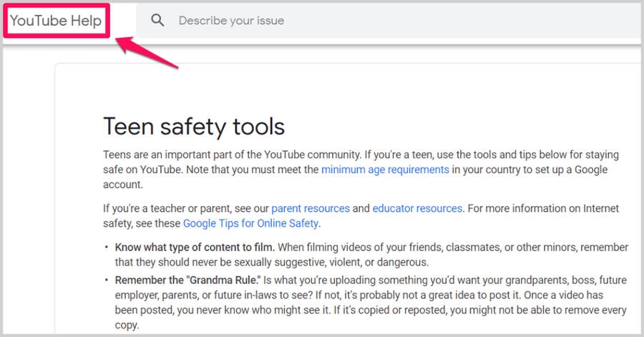Click the search magnifier icon
Image resolution: width=644 pixels, height=337 pixels.
pyautogui.click(x=157, y=20)
